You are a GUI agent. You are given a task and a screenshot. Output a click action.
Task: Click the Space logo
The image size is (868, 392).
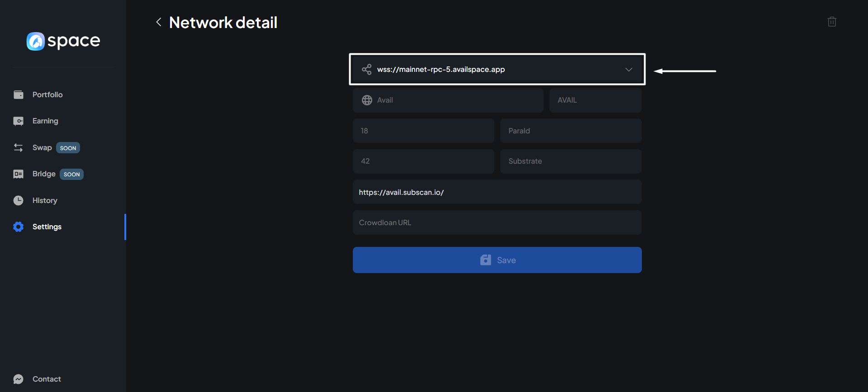[63, 41]
